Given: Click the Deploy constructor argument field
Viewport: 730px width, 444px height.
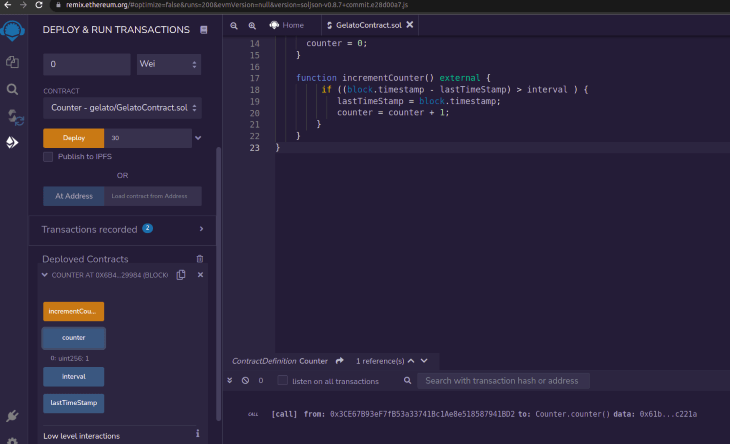Looking at the screenshot, I should tap(148, 138).
